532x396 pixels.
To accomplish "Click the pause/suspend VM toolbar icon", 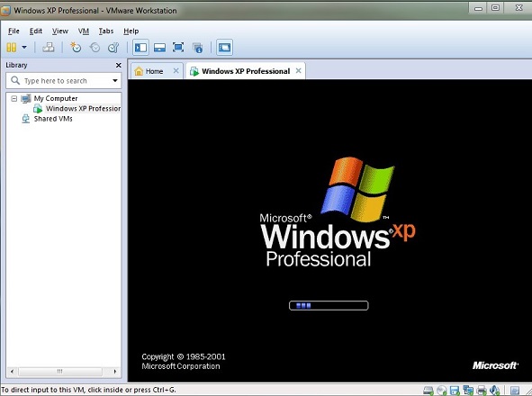I will 12,47.
